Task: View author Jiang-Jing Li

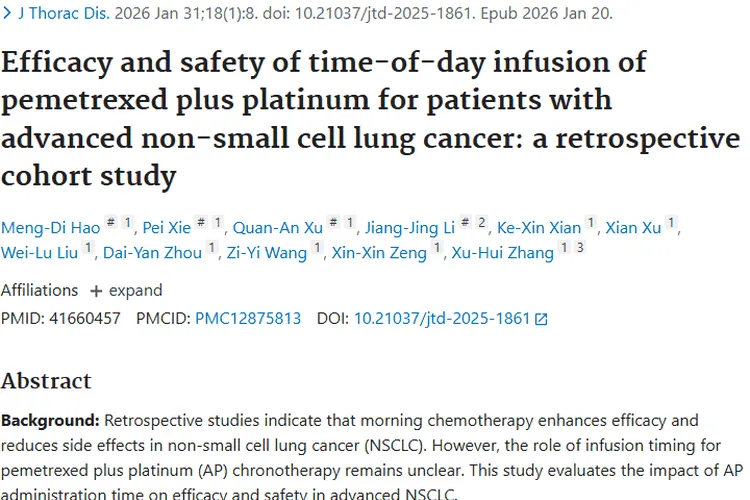Action: point(410,227)
